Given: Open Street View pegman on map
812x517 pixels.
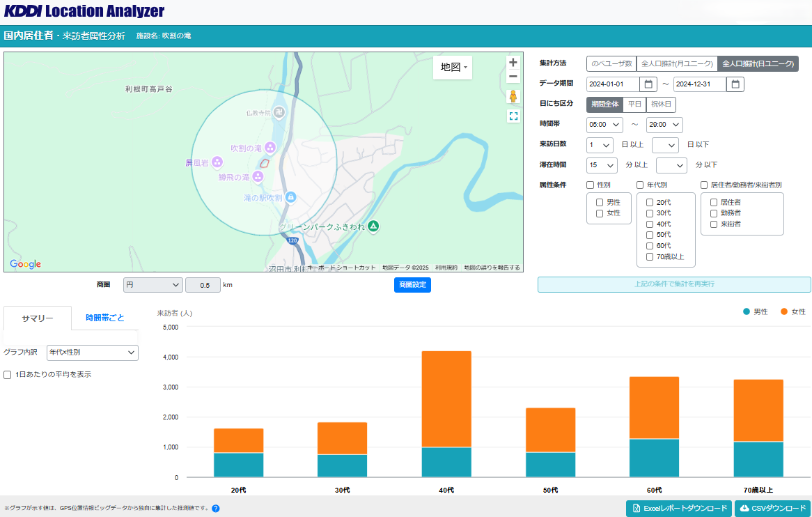Looking at the screenshot, I should click(x=513, y=97).
